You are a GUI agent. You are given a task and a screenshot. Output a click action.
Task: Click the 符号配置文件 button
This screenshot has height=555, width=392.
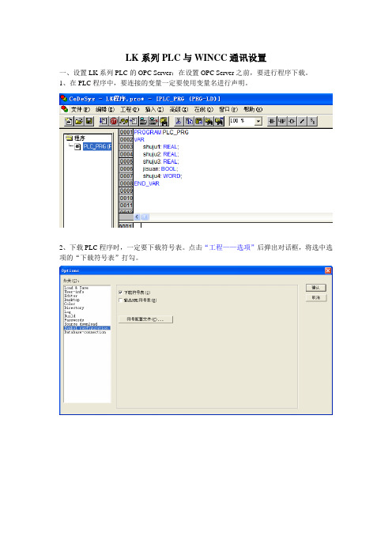click(x=145, y=319)
